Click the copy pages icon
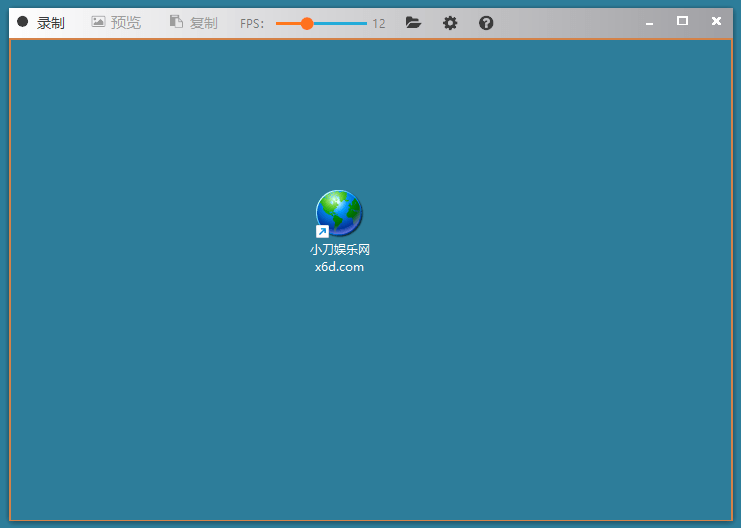 (x=176, y=22)
